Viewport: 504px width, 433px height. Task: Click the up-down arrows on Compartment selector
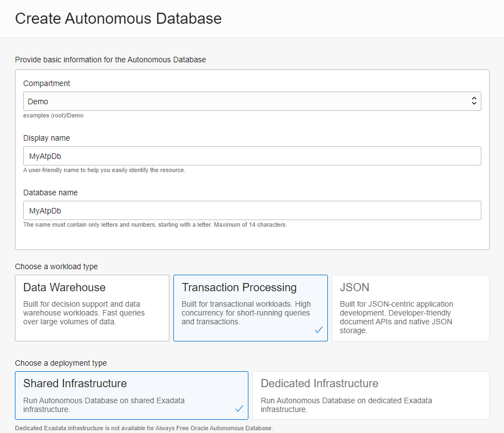click(474, 101)
